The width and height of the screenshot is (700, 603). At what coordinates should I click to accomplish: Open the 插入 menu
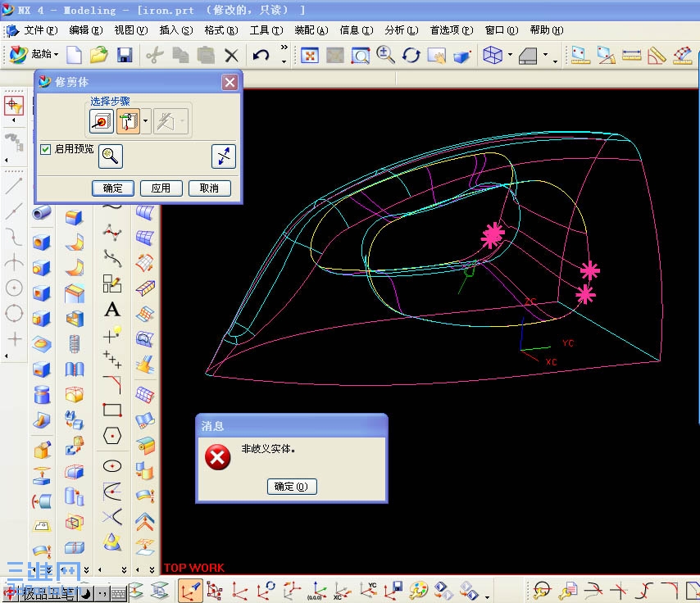click(x=175, y=30)
